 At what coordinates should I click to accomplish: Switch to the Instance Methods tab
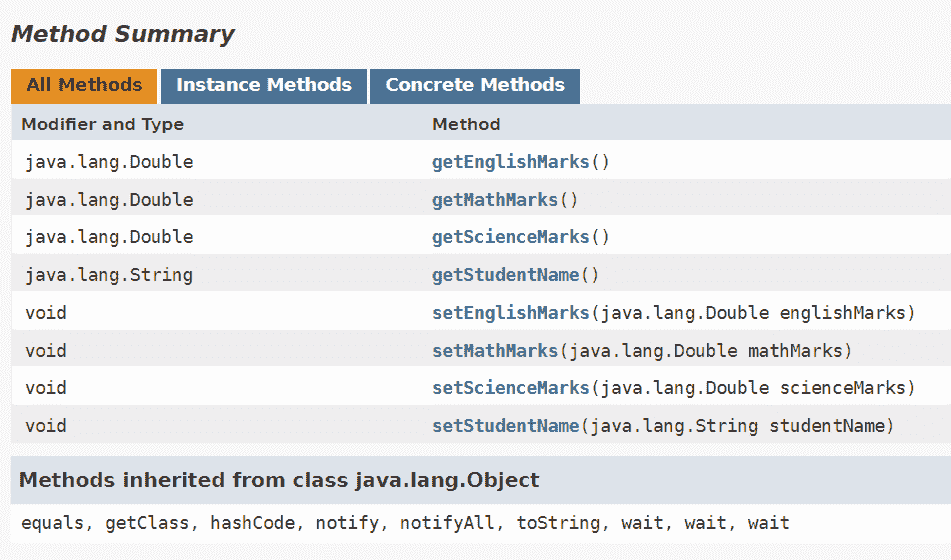(x=264, y=85)
